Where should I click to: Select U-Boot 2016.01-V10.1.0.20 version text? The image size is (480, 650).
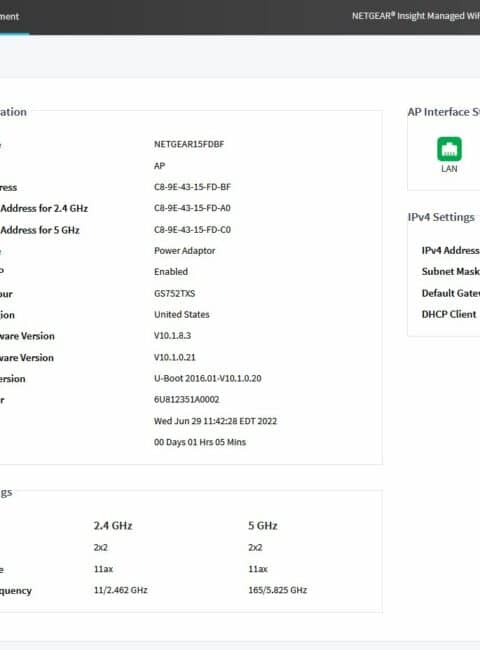point(208,378)
